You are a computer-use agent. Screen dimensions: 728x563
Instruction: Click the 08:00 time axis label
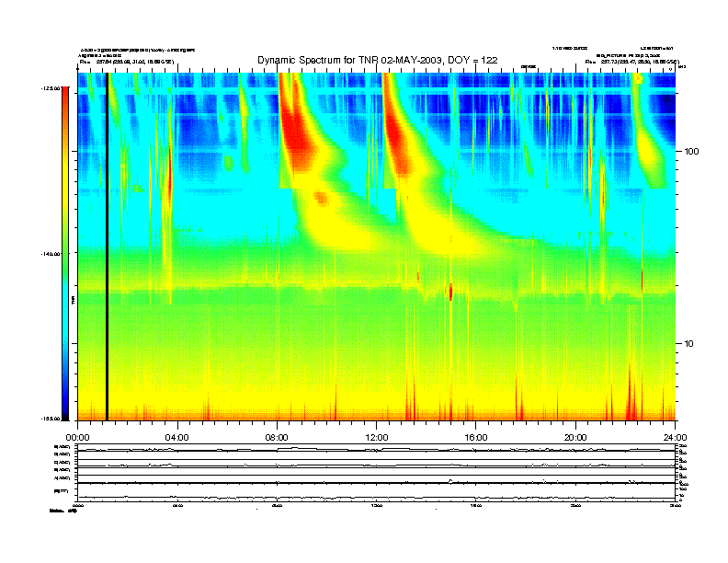pyautogui.click(x=277, y=438)
